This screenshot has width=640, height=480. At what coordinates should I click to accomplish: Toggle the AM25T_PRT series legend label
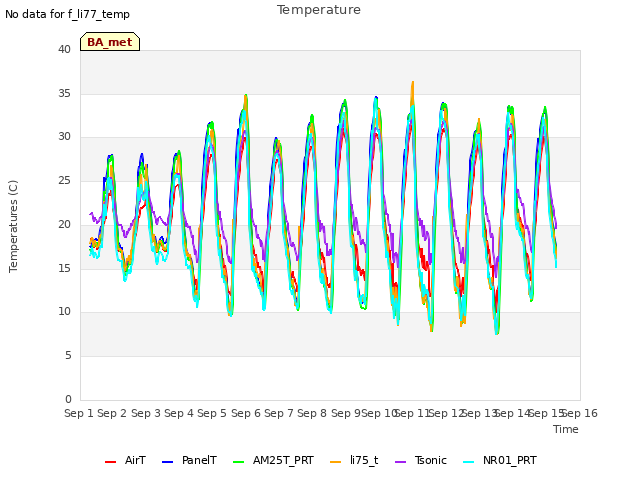click(283, 460)
